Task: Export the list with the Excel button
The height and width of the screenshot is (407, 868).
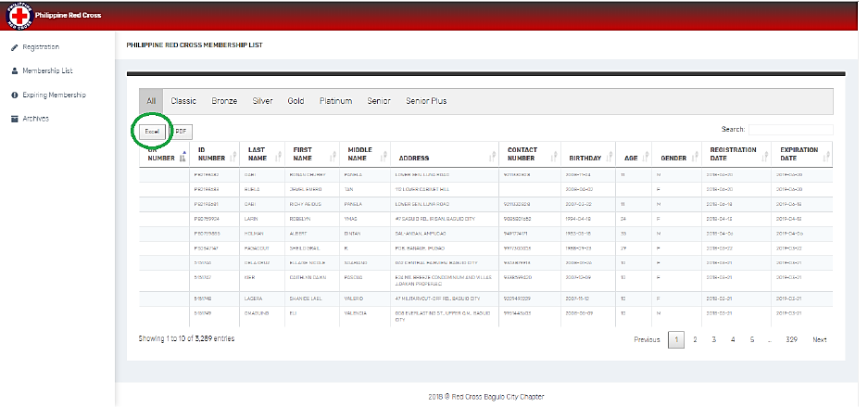Action: tap(152, 132)
